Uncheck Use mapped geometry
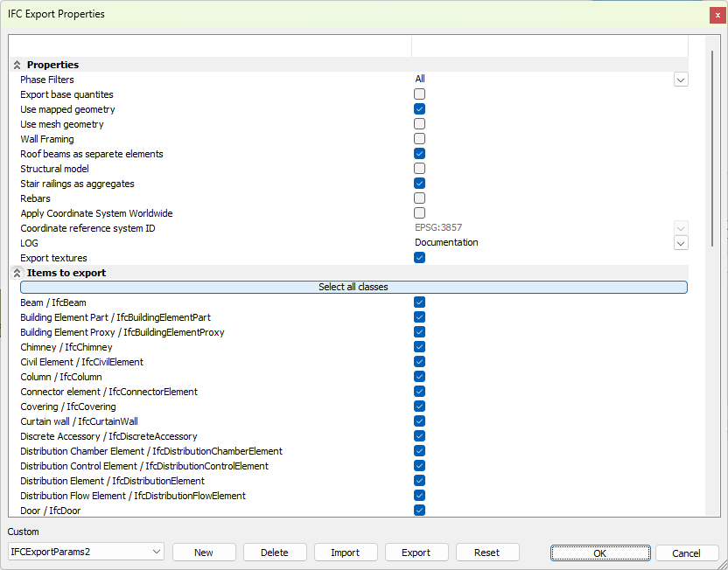The height and width of the screenshot is (570, 728). [x=420, y=109]
